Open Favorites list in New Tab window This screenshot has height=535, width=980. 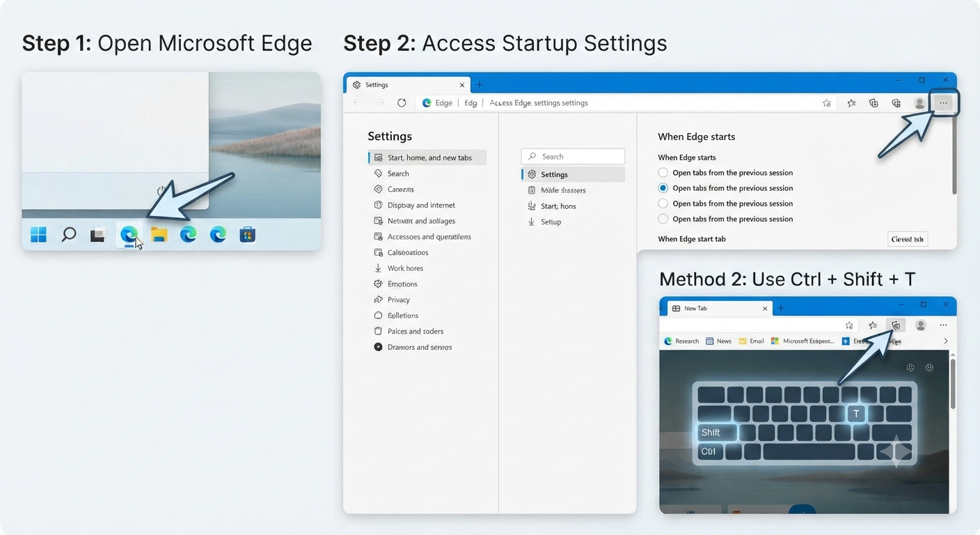point(873,325)
